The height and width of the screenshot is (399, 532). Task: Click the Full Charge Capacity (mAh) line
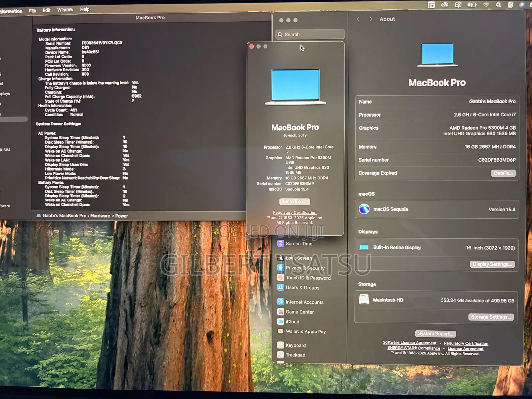93,97
